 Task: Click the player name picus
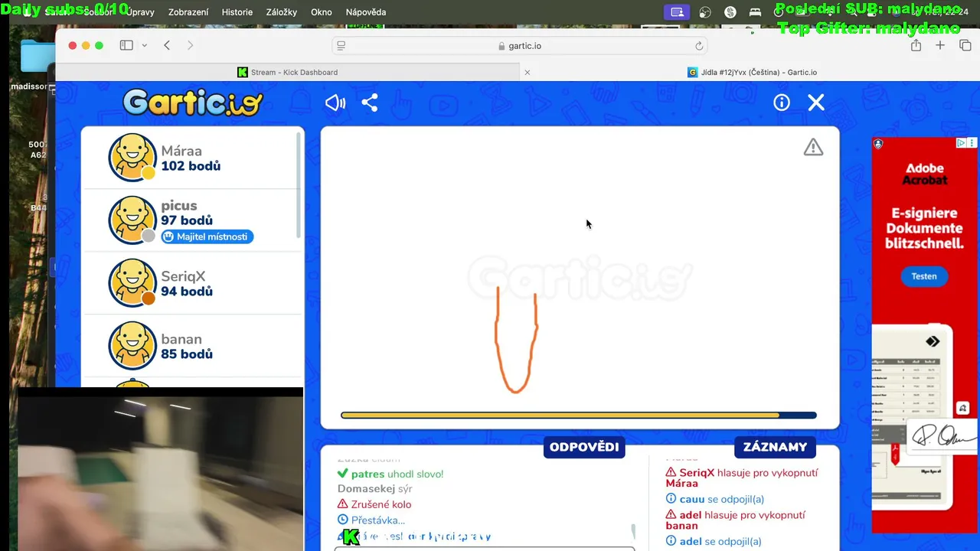coord(179,206)
